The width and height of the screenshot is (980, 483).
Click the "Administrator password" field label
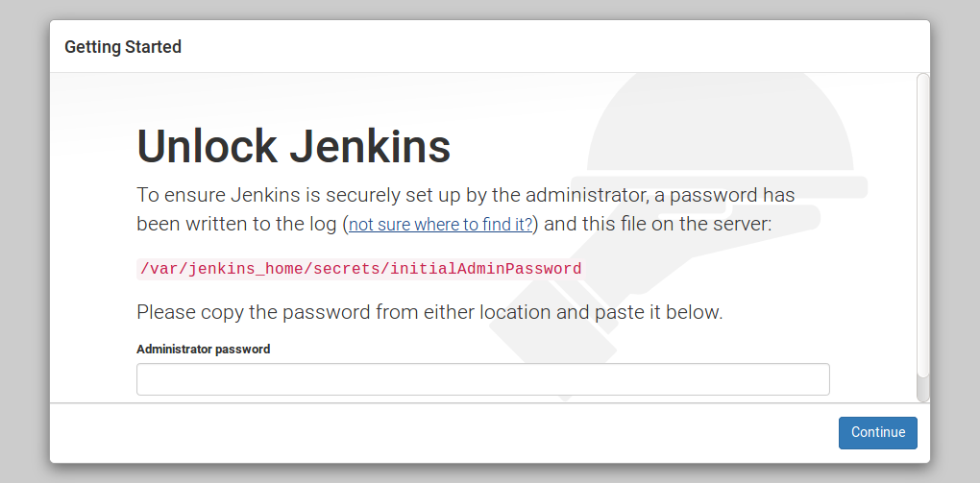tap(203, 350)
